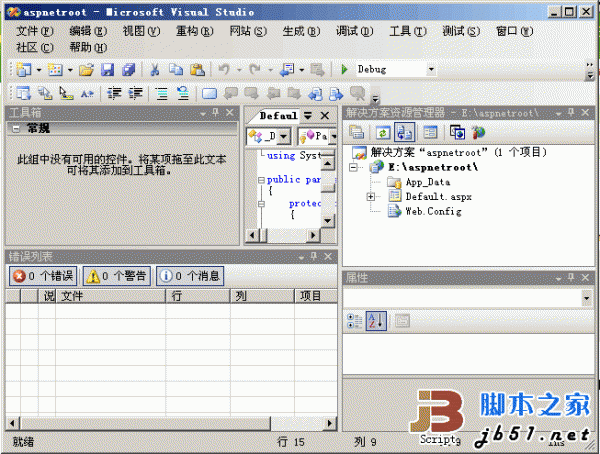Click the Save All icon

coord(129,70)
